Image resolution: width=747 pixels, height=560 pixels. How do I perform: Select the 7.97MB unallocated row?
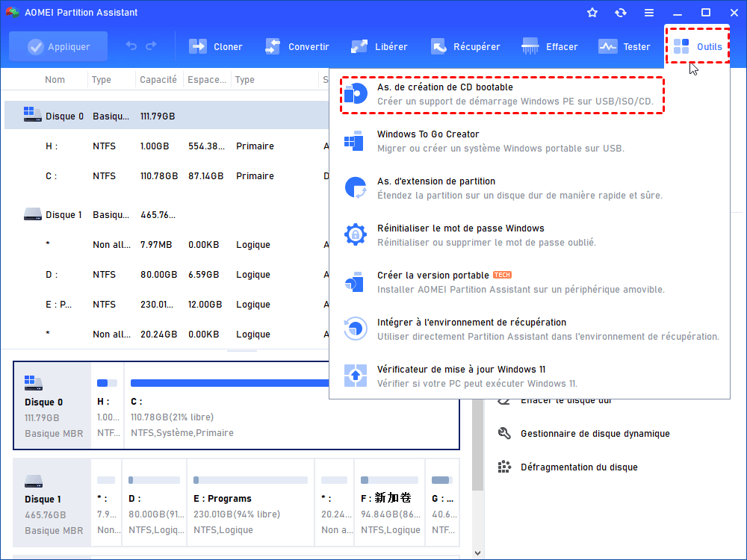pos(167,245)
